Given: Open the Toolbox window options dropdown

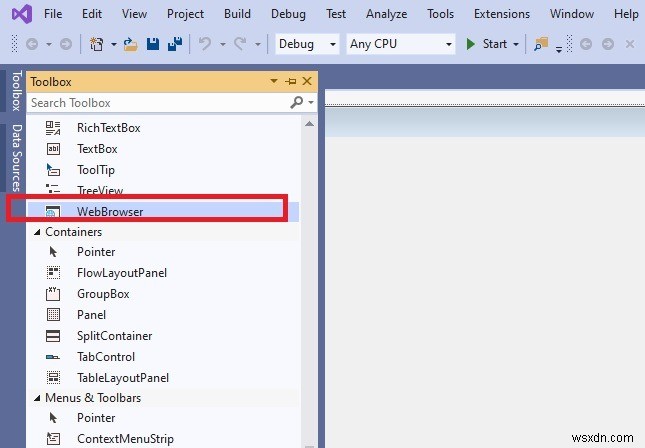Looking at the screenshot, I should [274, 81].
